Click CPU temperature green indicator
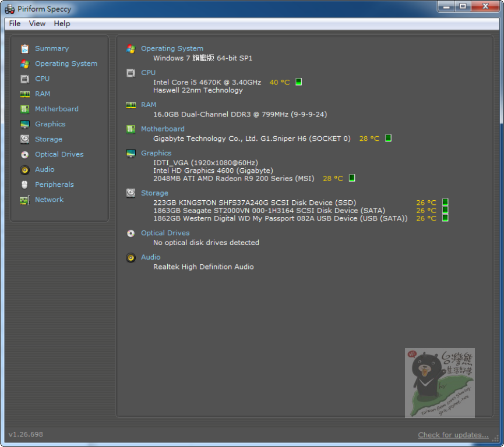The image size is (504, 447). [x=298, y=82]
